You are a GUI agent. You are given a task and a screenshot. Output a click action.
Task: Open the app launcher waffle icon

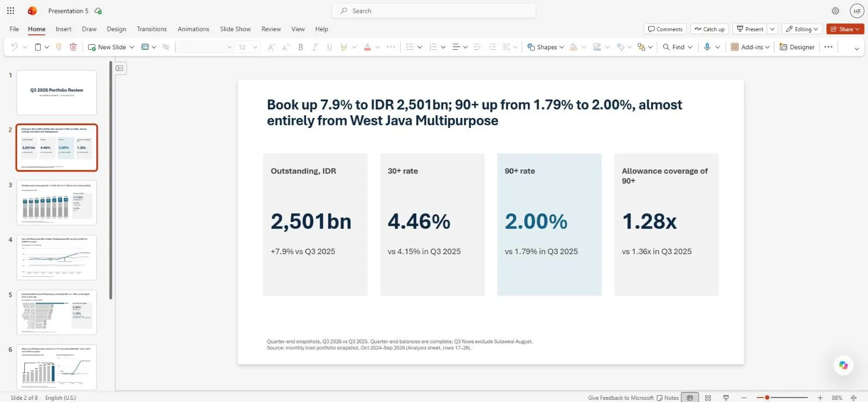[x=11, y=11]
